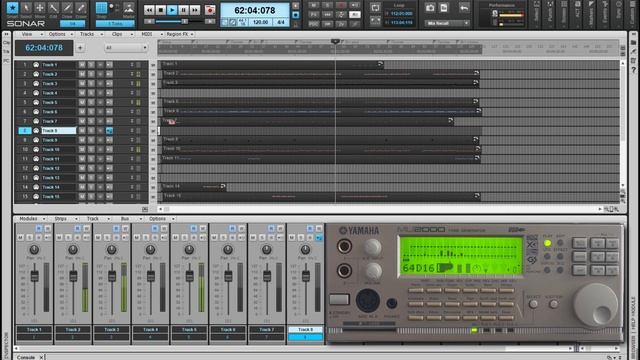Open the track view Options menu
This screenshot has height=360, width=640.
coord(57,34)
